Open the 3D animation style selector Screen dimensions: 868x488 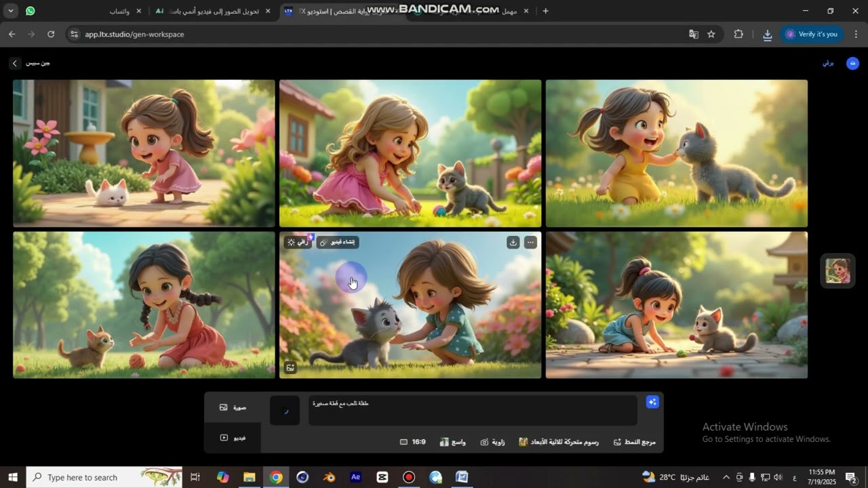click(x=559, y=442)
